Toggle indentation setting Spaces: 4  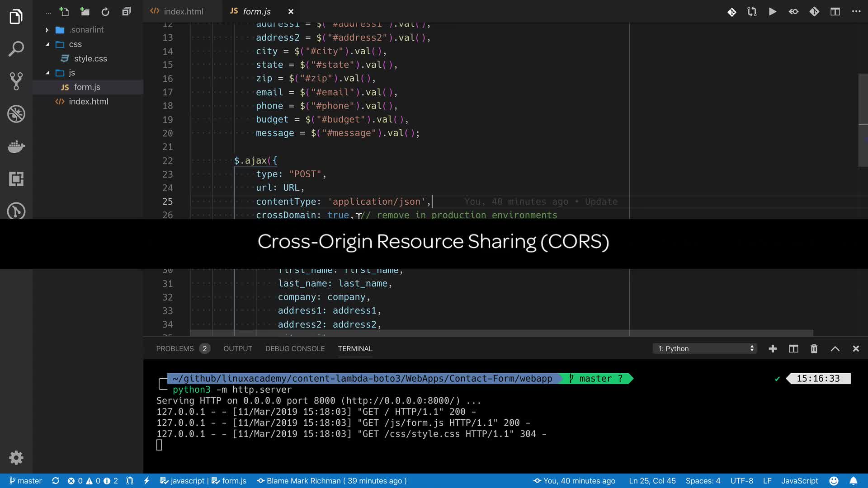pyautogui.click(x=703, y=481)
